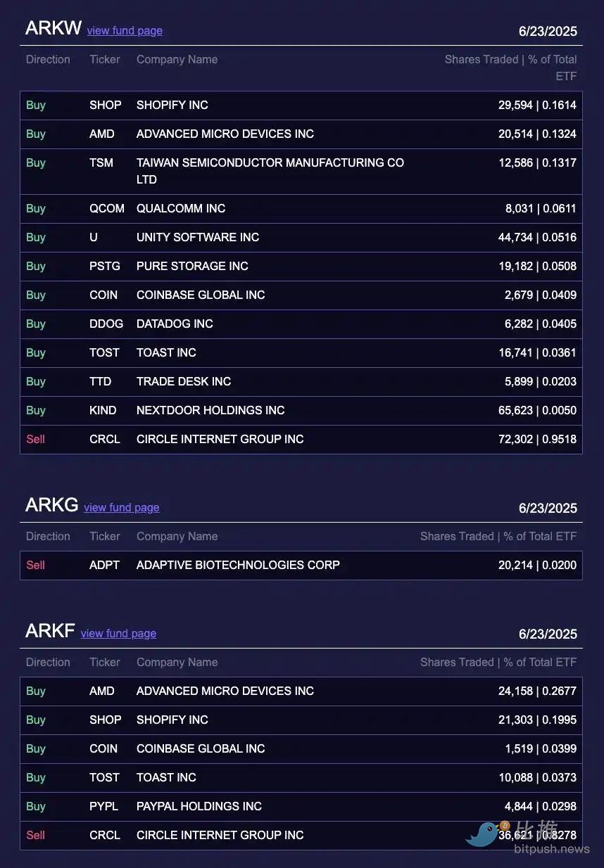Click the CRCL Sell row in ARKW
Image resolution: width=604 pixels, height=868 pixels.
tap(301, 439)
